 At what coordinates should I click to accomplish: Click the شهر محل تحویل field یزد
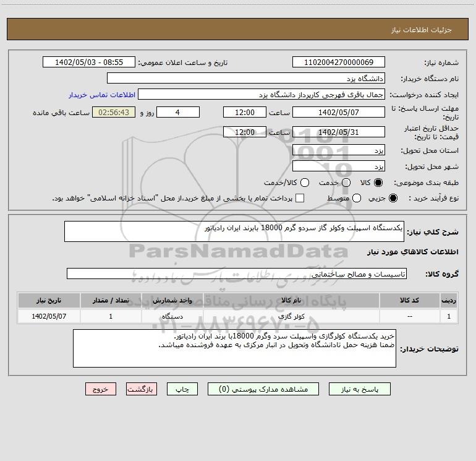pyautogui.click(x=339, y=166)
